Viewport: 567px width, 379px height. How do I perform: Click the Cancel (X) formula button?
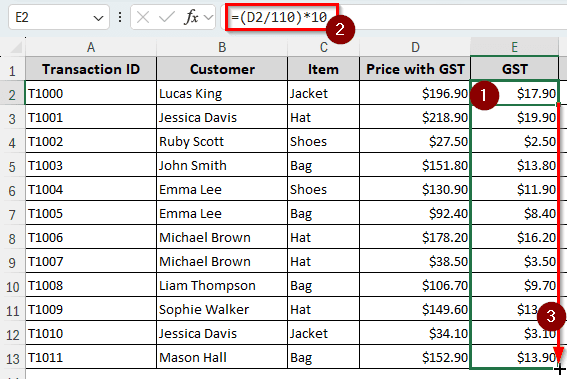click(x=143, y=17)
